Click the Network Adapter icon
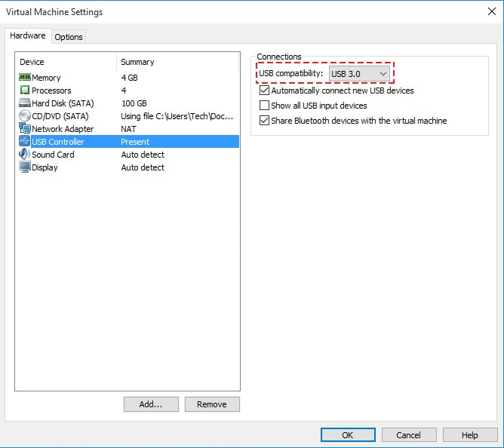This screenshot has width=504, height=448. [24, 129]
